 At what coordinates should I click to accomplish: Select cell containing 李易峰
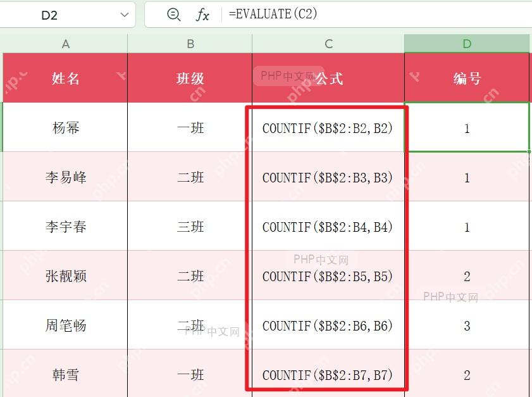(66, 177)
